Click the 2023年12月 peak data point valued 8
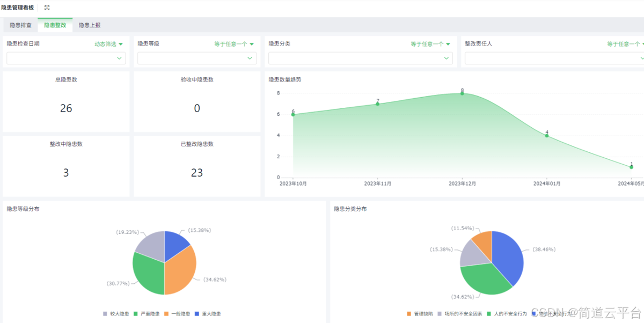This screenshot has height=323, width=644. tap(462, 93)
